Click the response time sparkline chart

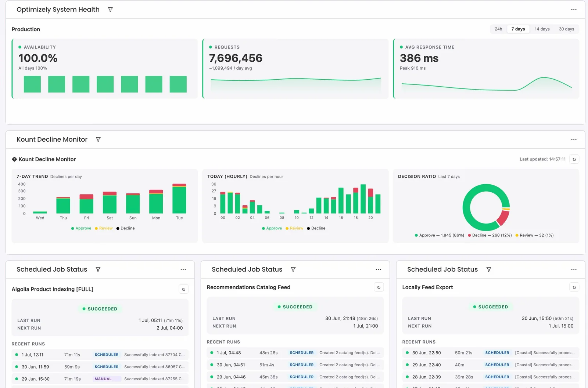click(x=487, y=84)
